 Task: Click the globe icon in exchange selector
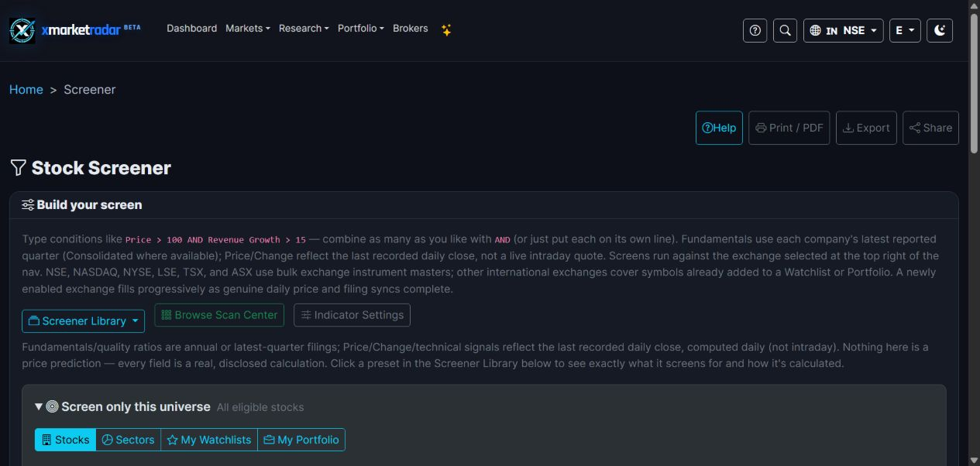pyautogui.click(x=815, y=30)
